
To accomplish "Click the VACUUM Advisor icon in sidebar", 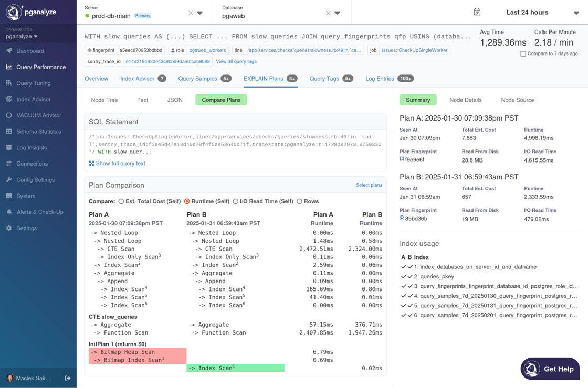I will point(9,115).
